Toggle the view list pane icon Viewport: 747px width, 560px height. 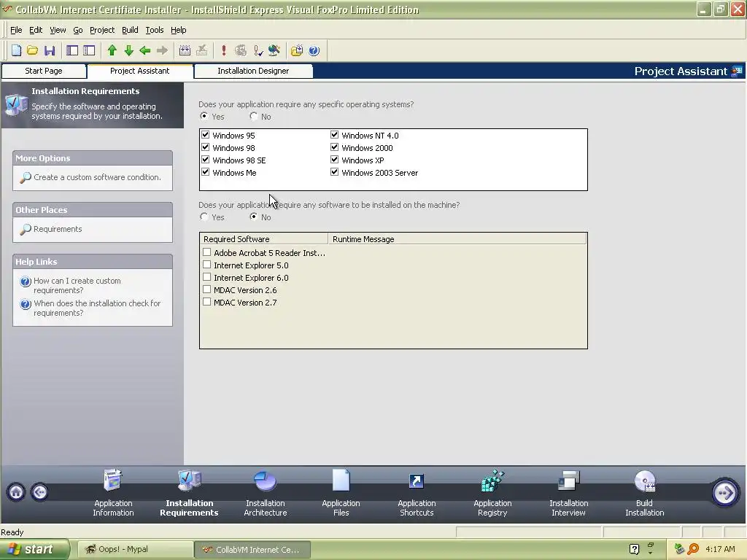point(72,50)
